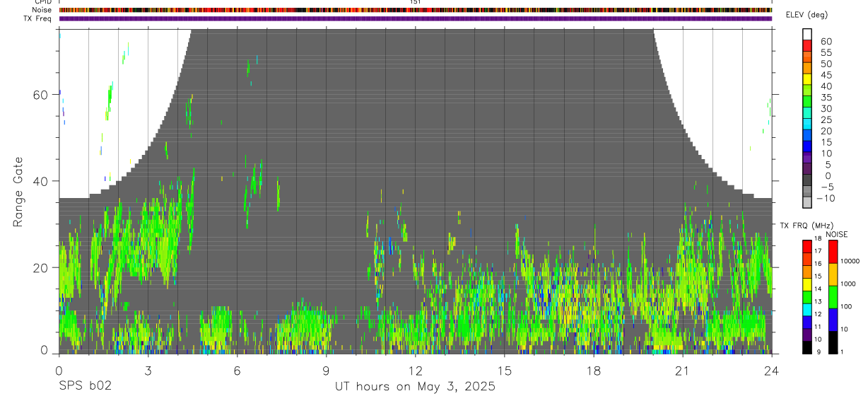This screenshot has height=401, width=868.
Task: Click the -5 tick label on ELEV legend
Action: tap(828, 187)
